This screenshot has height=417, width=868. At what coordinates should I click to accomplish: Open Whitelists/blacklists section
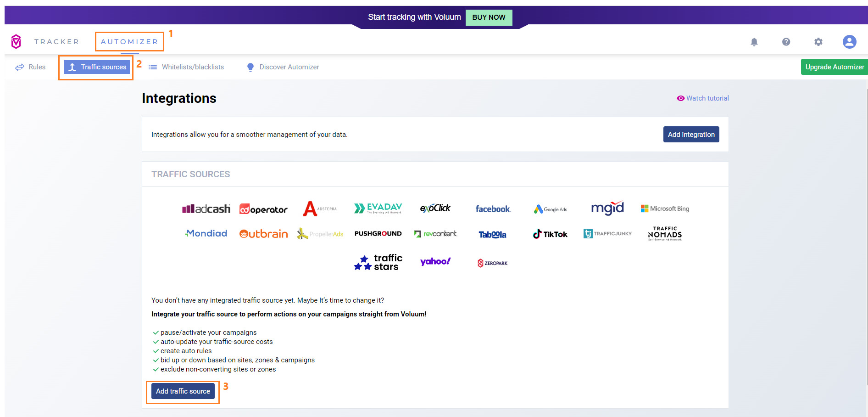[186, 67]
